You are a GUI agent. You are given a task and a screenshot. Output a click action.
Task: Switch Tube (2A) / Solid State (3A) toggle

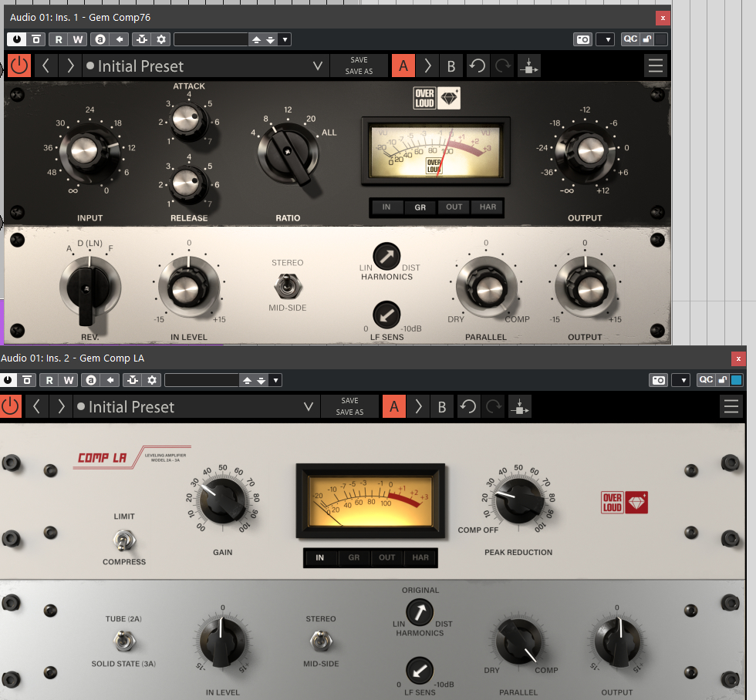pos(122,640)
